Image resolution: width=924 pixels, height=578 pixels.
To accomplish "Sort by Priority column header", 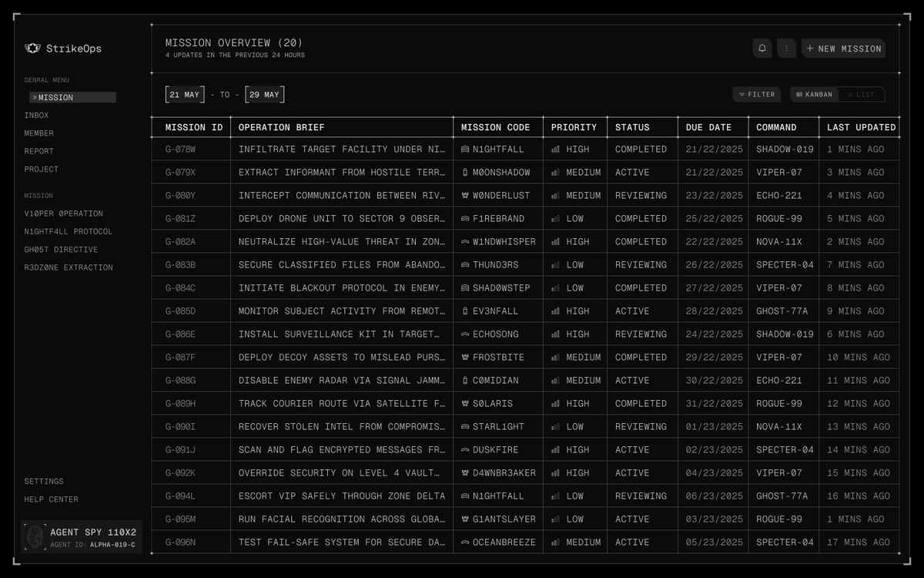I will point(574,127).
